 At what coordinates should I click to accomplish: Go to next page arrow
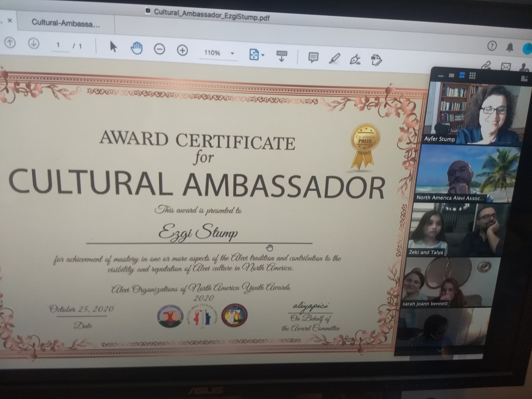(x=34, y=43)
